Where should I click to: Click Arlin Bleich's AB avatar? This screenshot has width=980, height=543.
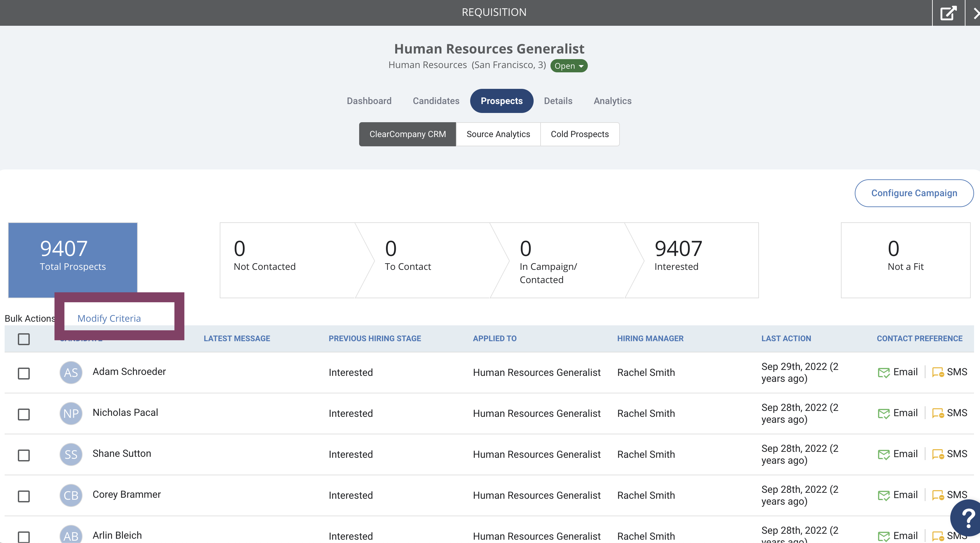pyautogui.click(x=71, y=534)
